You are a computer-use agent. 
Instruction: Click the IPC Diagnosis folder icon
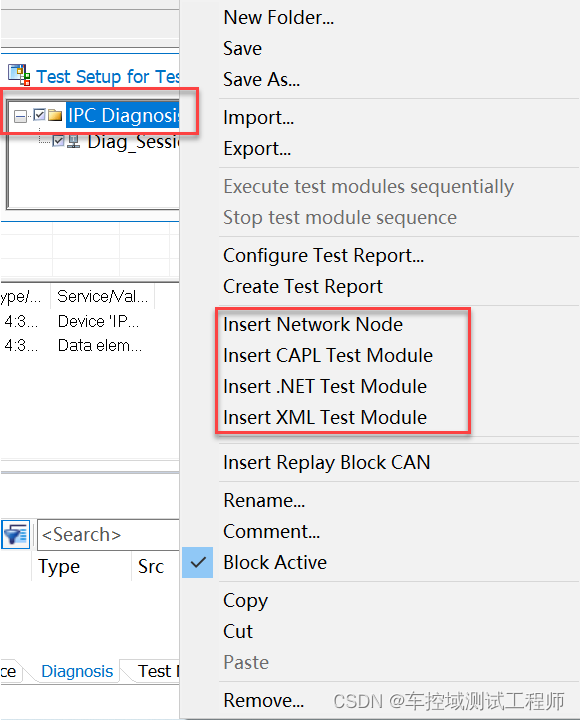pyautogui.click(x=55, y=115)
